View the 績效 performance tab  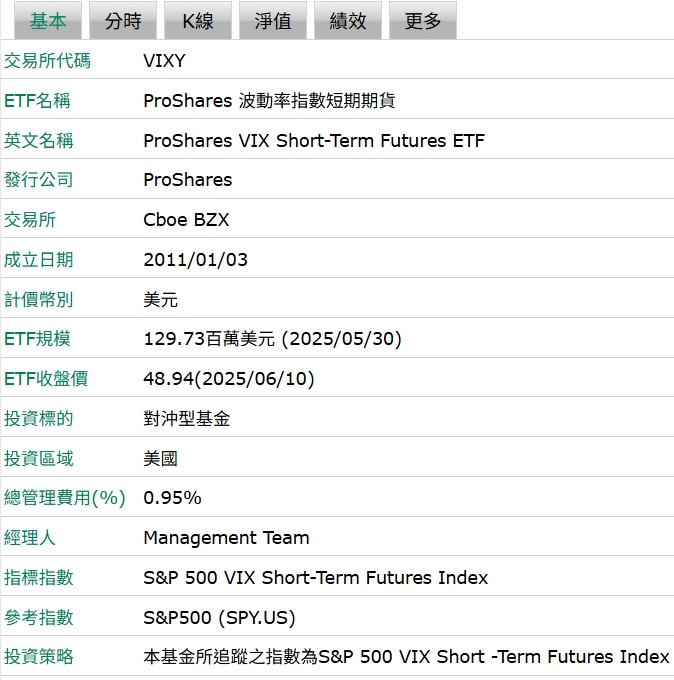(x=348, y=20)
